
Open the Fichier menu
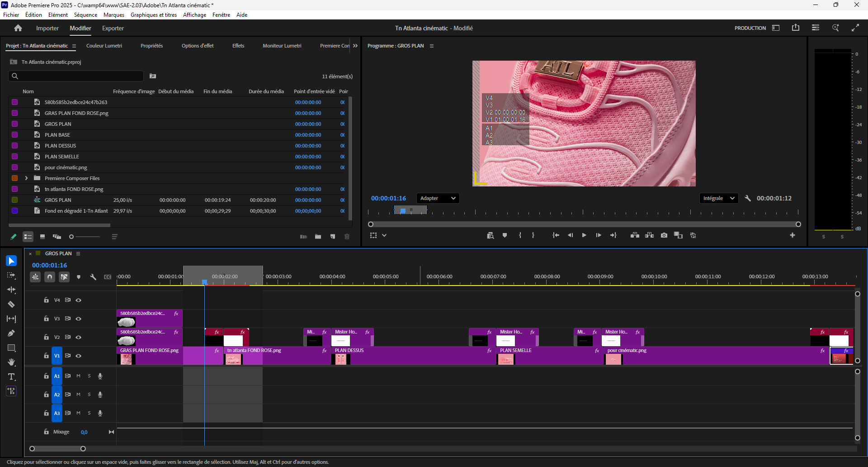(11, 15)
